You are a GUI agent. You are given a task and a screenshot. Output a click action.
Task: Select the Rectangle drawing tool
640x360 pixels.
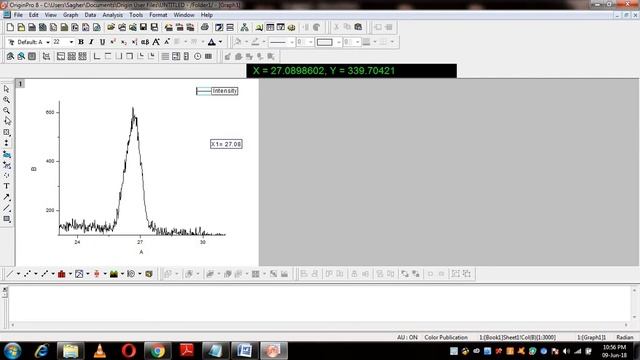pyautogui.click(x=7, y=219)
